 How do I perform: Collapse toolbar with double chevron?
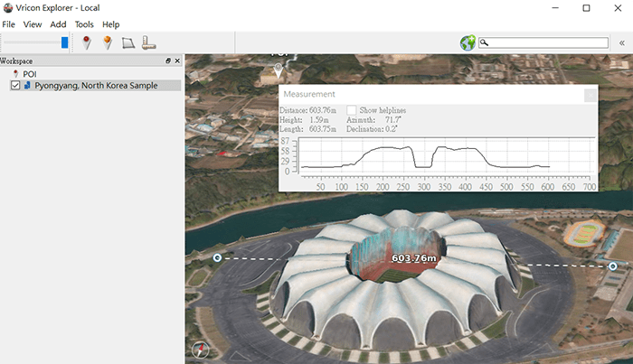point(621,42)
